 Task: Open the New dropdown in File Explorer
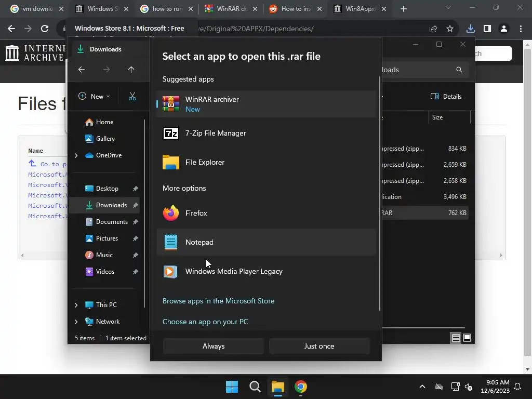coord(94,96)
